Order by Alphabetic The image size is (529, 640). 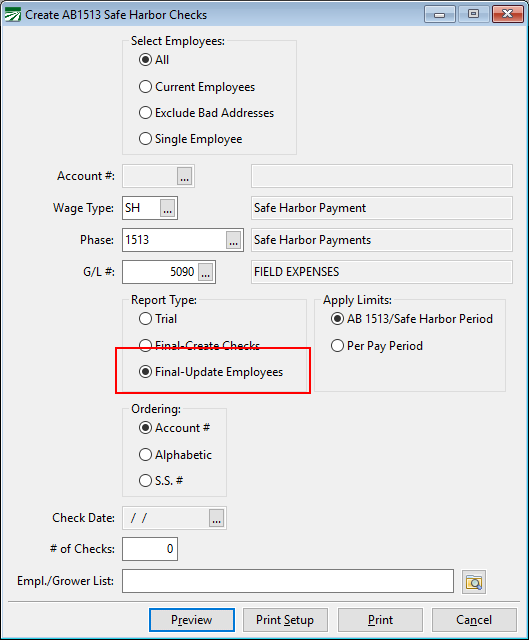coord(175,455)
